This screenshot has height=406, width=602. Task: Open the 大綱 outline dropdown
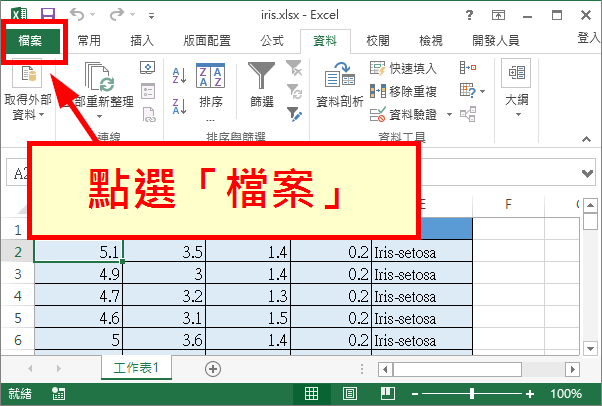click(x=517, y=89)
